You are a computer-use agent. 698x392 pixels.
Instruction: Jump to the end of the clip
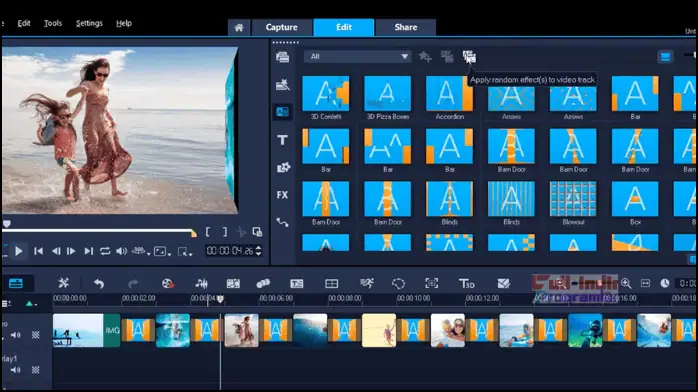[x=89, y=251]
